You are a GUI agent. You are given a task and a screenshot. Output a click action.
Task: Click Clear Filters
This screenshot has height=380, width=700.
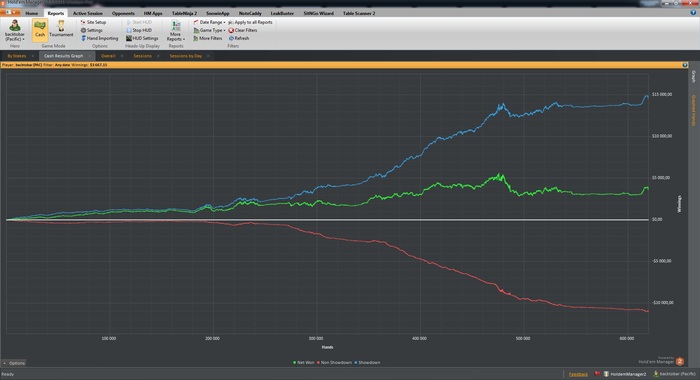[242, 30]
